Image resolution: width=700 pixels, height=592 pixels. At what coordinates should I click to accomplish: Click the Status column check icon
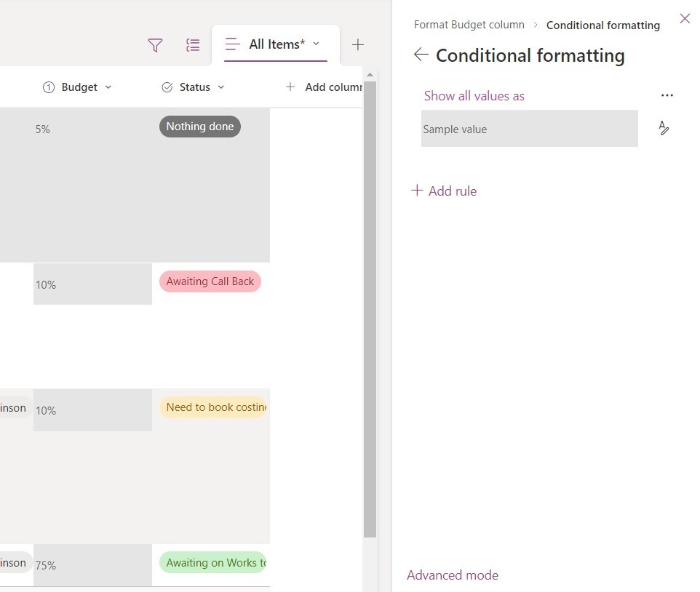[x=167, y=87]
